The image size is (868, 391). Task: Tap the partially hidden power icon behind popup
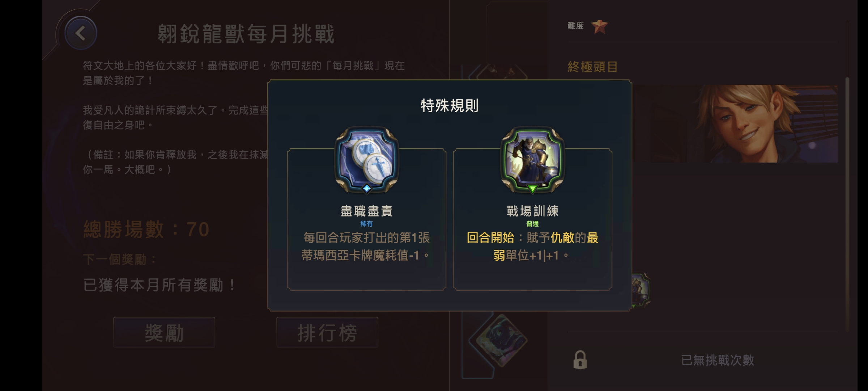(x=641, y=290)
